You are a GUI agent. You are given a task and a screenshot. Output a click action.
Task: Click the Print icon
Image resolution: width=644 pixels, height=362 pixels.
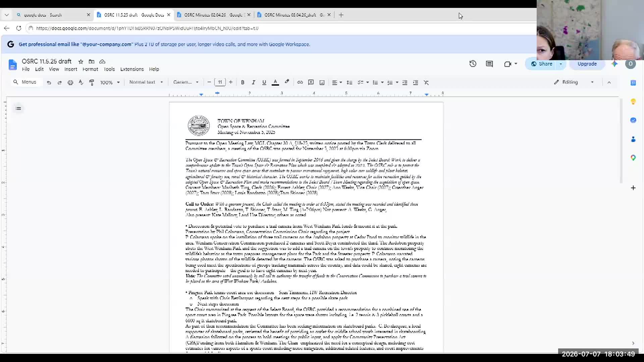[x=70, y=82]
